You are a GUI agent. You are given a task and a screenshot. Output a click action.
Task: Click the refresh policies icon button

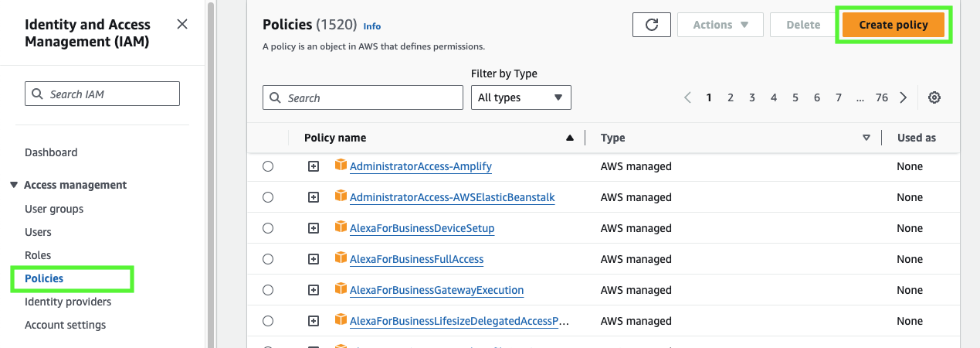click(x=651, y=25)
